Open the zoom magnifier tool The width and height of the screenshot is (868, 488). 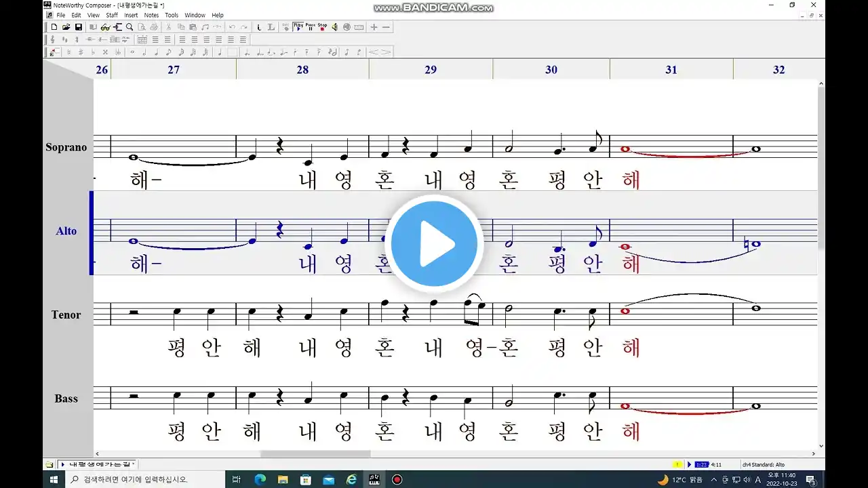pyautogui.click(x=130, y=27)
